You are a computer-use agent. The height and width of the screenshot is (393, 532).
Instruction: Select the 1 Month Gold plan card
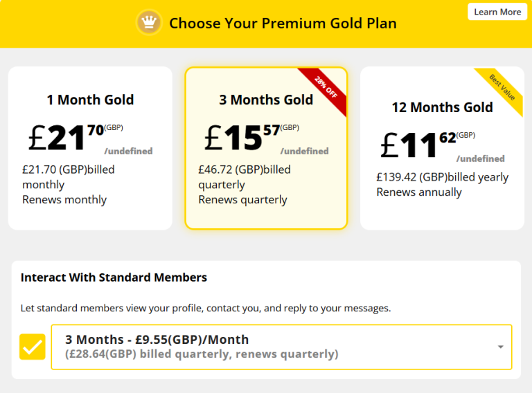click(x=90, y=148)
